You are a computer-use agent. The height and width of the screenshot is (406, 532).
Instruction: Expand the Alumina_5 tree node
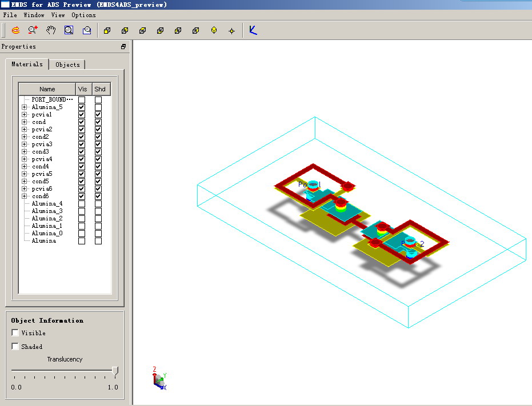click(24, 107)
